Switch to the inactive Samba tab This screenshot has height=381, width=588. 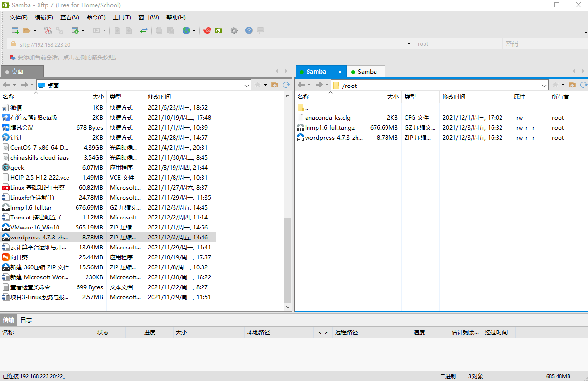(x=366, y=72)
